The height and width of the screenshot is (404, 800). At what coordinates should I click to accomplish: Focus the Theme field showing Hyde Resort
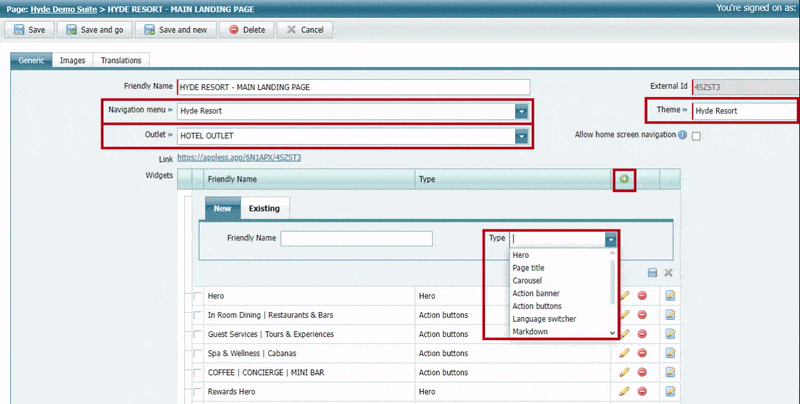[745, 111]
